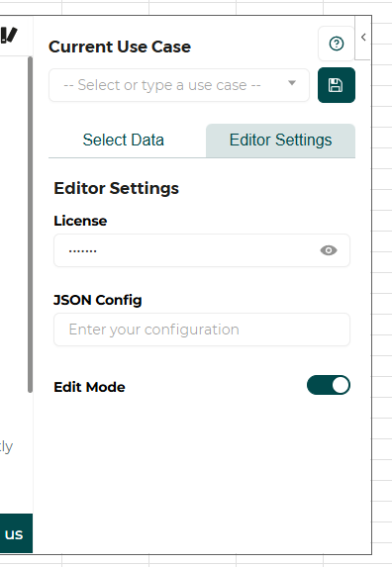Click the logo icon at top left
The width and height of the screenshot is (392, 567).
click(x=9, y=35)
